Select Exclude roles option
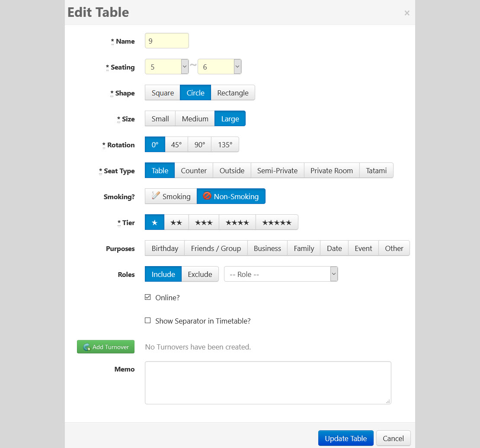The height and width of the screenshot is (448, 480). tap(200, 274)
